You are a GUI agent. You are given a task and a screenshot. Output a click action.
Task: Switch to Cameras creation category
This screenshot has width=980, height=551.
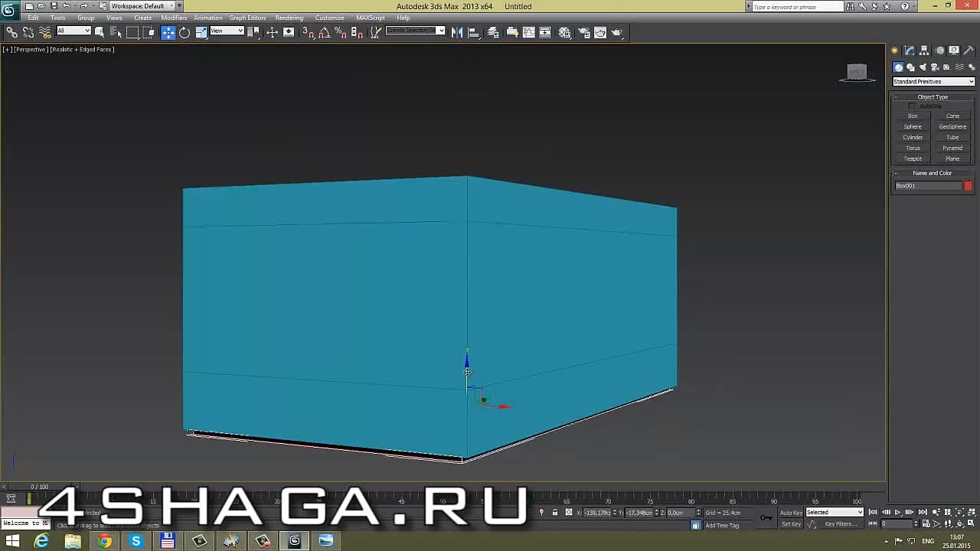click(x=935, y=67)
